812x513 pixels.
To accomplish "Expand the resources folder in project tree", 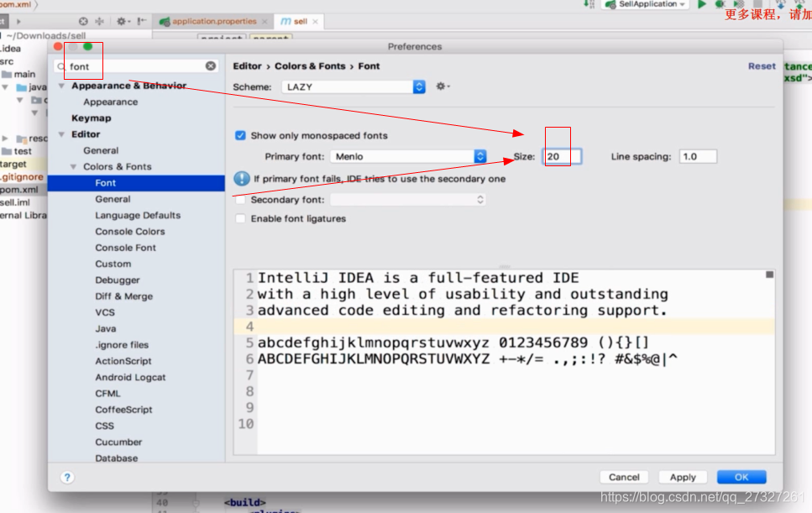I will click(x=5, y=139).
